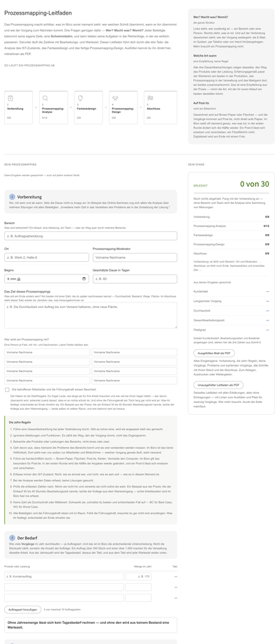
Task: Click the Kundenauftrag product name field
Action: tap(64, 576)
